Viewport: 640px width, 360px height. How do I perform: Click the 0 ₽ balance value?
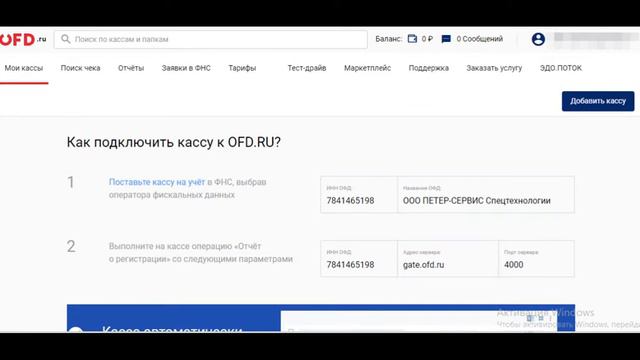[x=427, y=39]
